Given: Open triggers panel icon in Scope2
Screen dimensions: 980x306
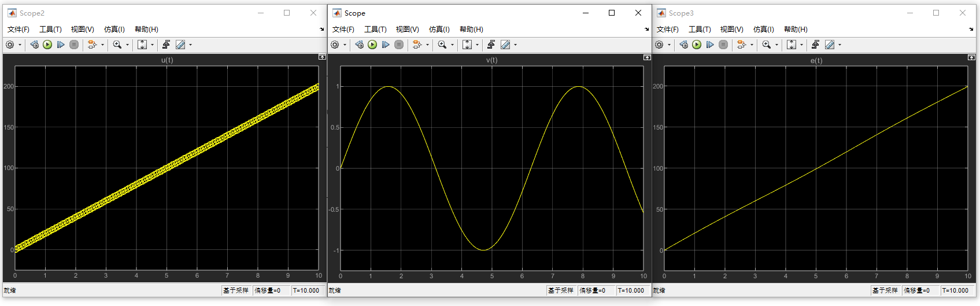Looking at the screenshot, I should (167, 45).
